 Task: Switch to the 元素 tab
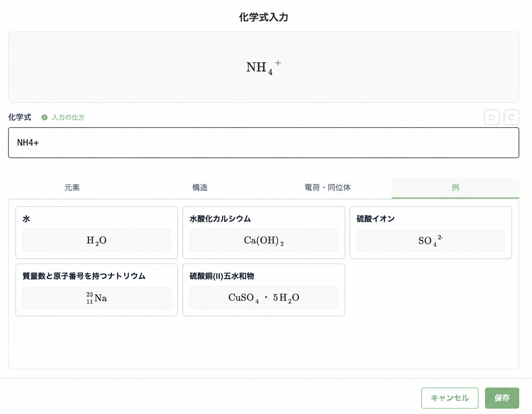pos(72,188)
